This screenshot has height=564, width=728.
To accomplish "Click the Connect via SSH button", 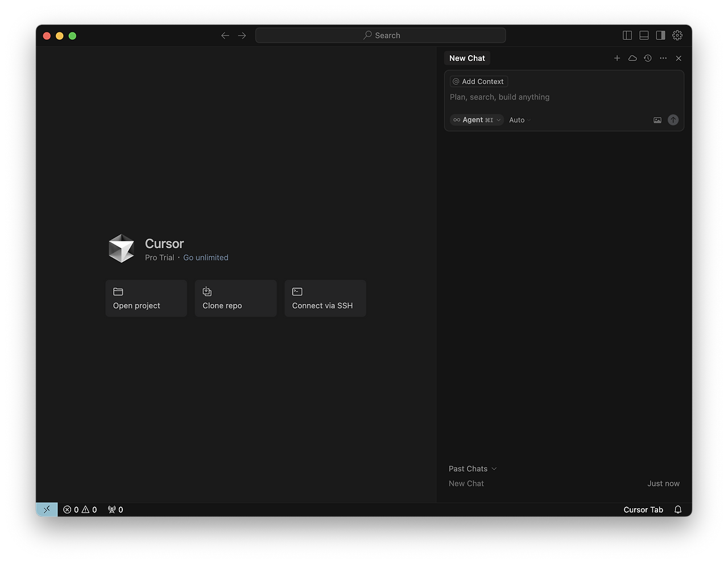I will pyautogui.click(x=325, y=298).
